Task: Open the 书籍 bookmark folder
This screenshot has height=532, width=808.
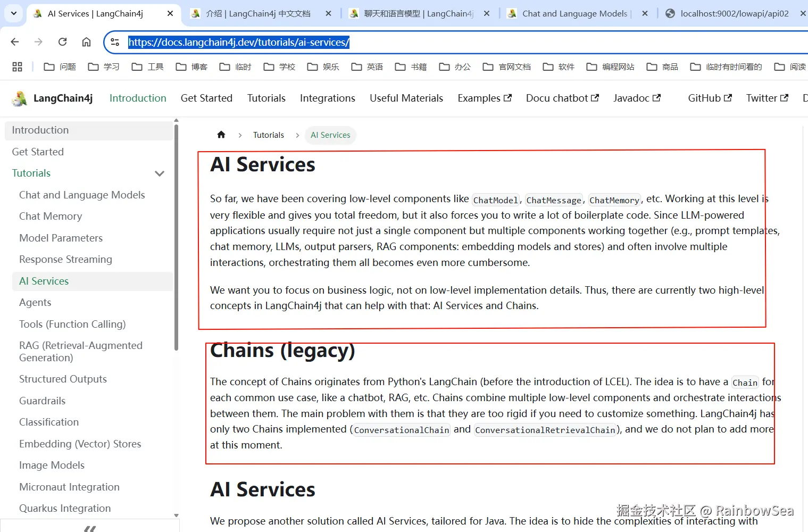Action: 411,66
